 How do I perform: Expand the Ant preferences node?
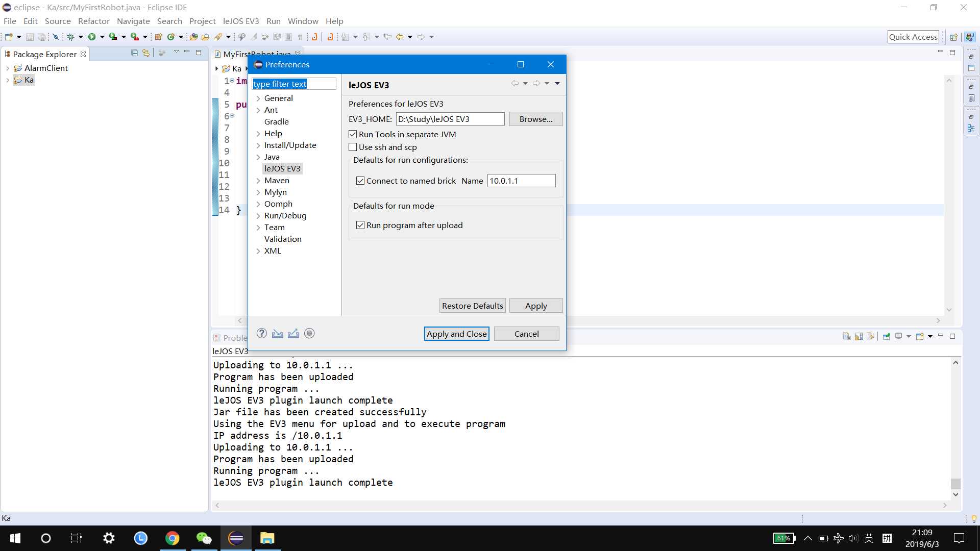point(258,110)
